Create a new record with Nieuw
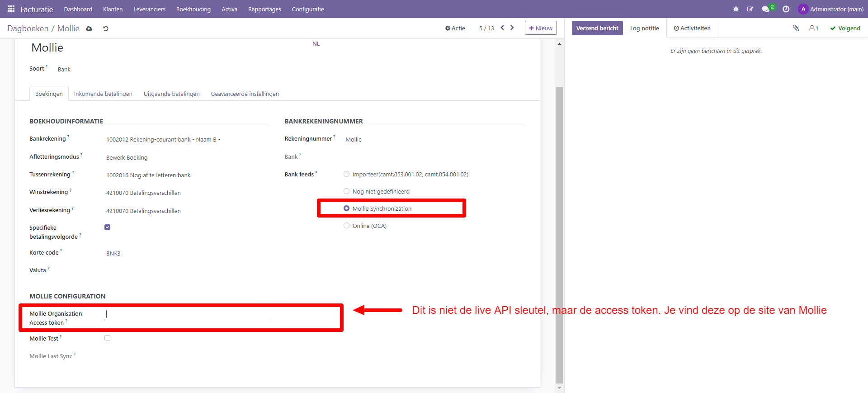868x393 pixels. [x=541, y=28]
